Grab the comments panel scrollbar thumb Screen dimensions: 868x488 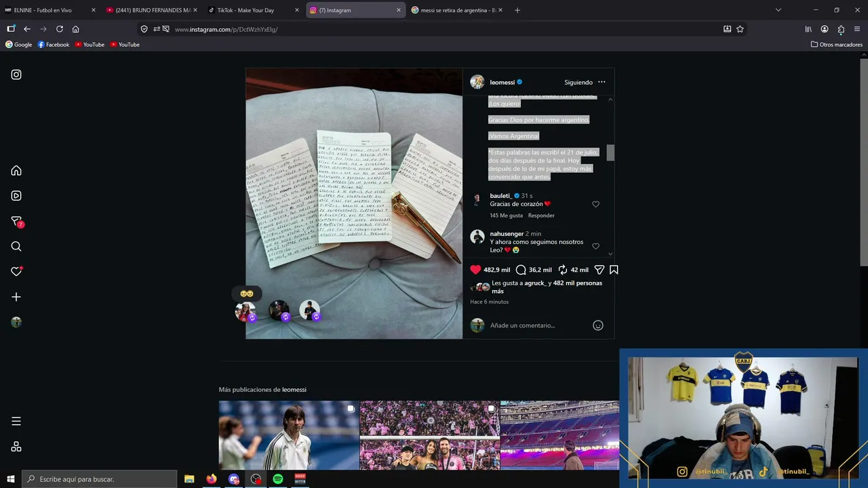[610, 152]
